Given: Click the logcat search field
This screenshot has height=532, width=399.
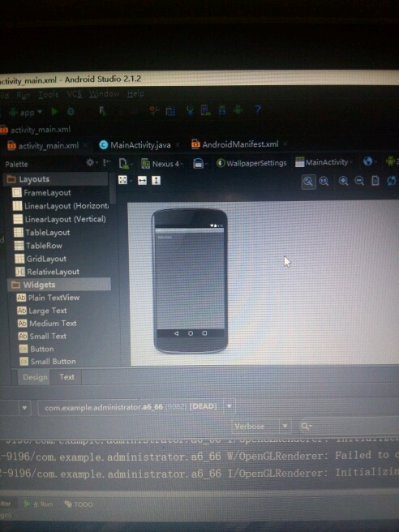Looking at the screenshot, I should coord(348,426).
